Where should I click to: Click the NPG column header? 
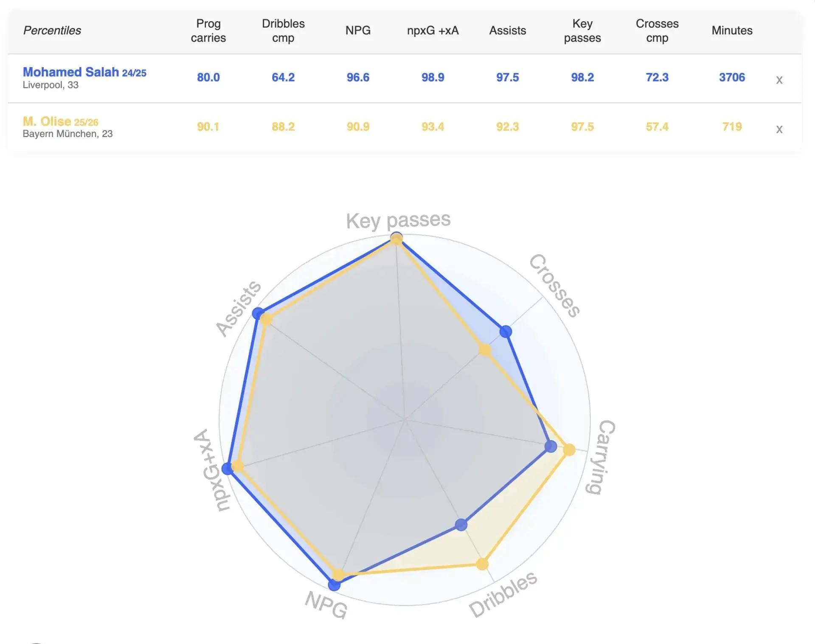[358, 31]
